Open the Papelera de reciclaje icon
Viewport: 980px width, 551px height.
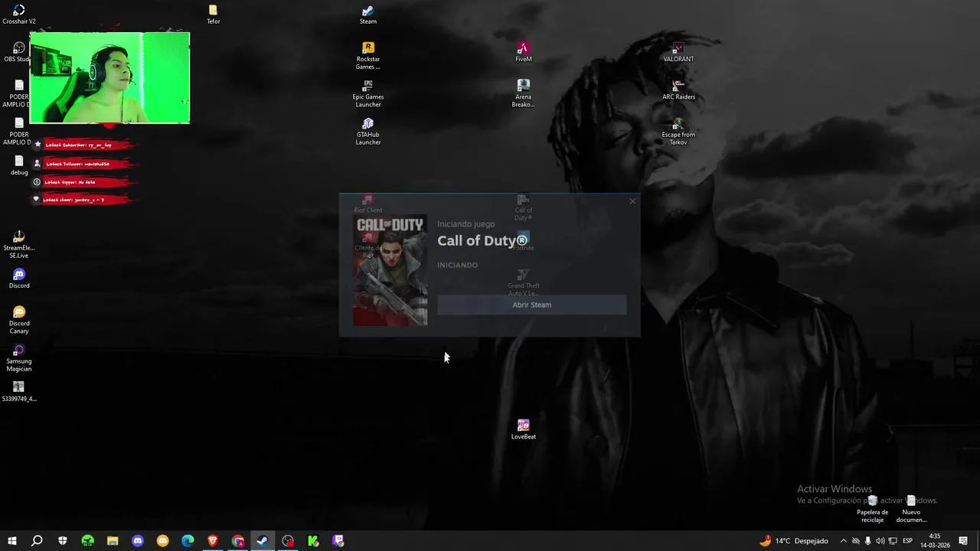point(872,509)
